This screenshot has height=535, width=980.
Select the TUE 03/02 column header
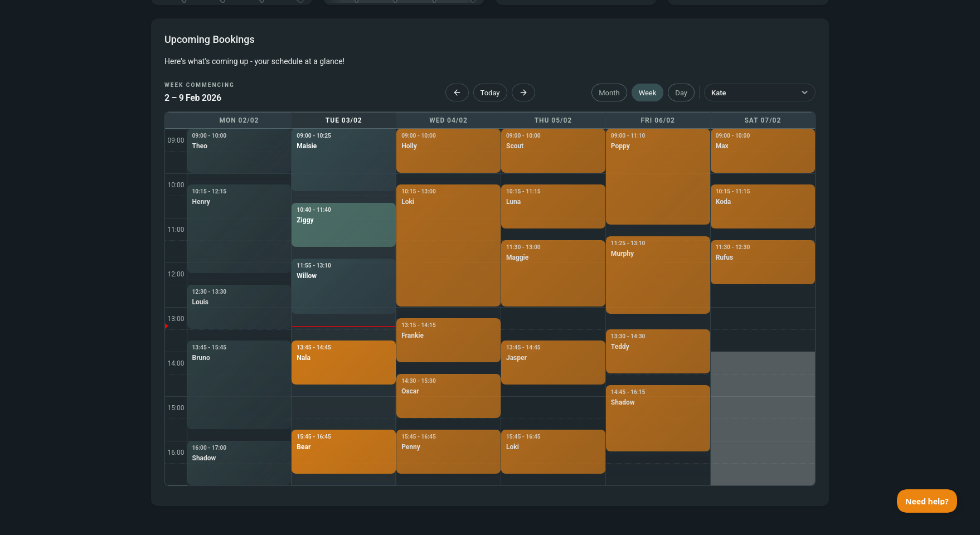click(343, 120)
